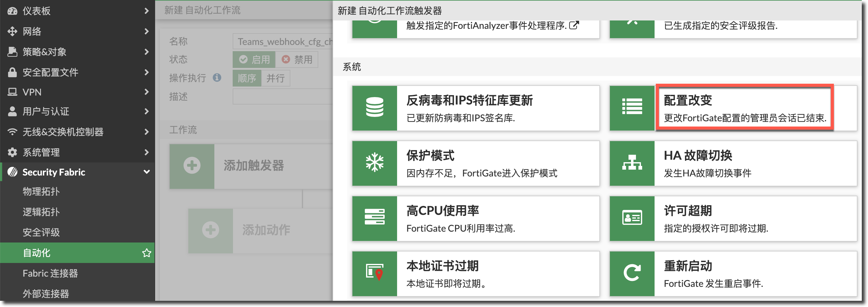Favorite the 自动化 page with star icon
The image size is (868, 307).
click(146, 253)
